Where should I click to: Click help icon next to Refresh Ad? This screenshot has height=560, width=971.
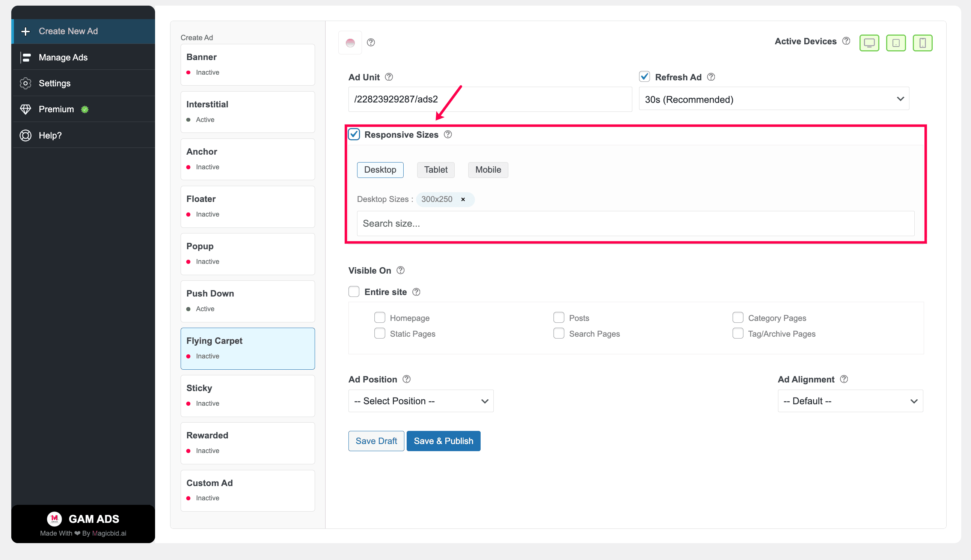pos(711,77)
